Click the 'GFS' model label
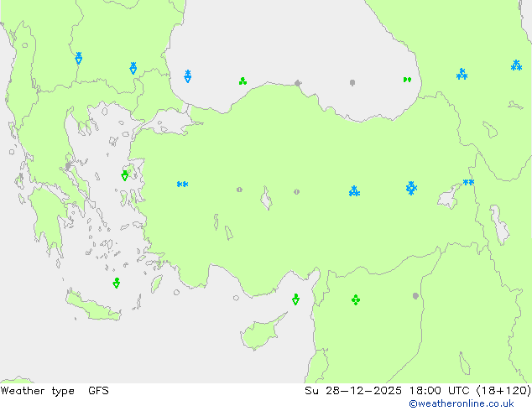The height and width of the screenshot is (411, 532). point(98,391)
